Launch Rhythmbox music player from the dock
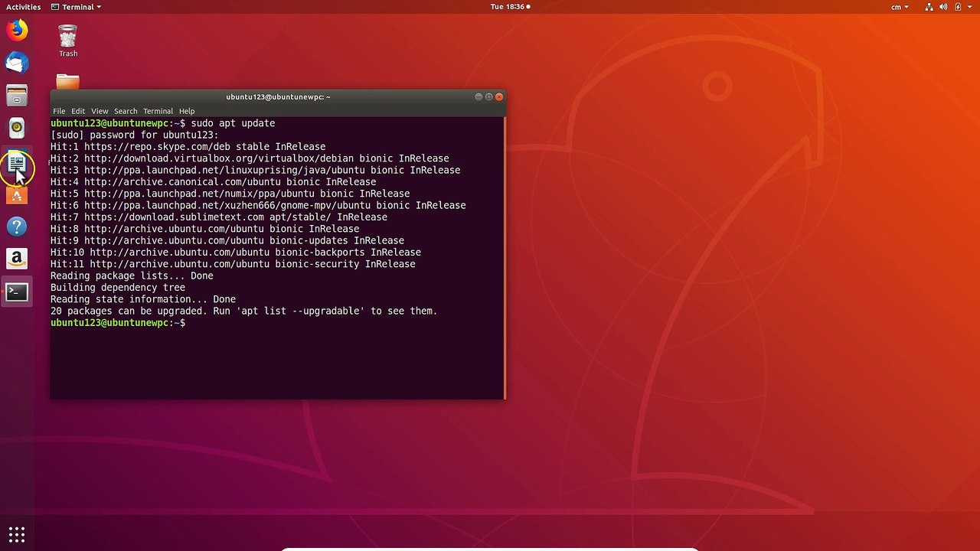This screenshot has height=551, width=980. pyautogui.click(x=17, y=128)
